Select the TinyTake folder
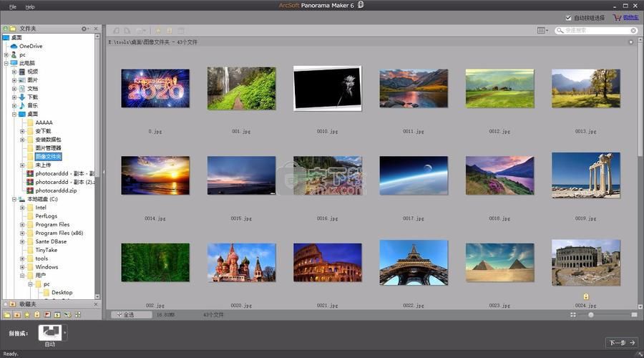 [x=46, y=250]
